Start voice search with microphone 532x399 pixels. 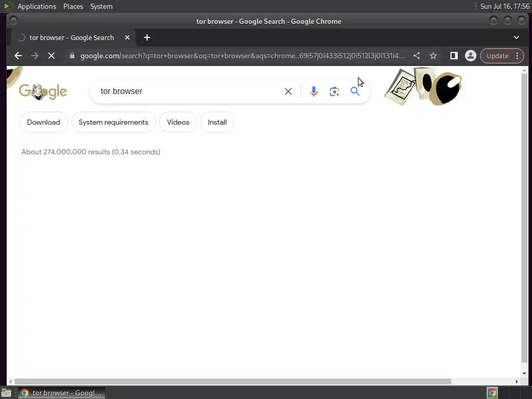pyautogui.click(x=313, y=91)
